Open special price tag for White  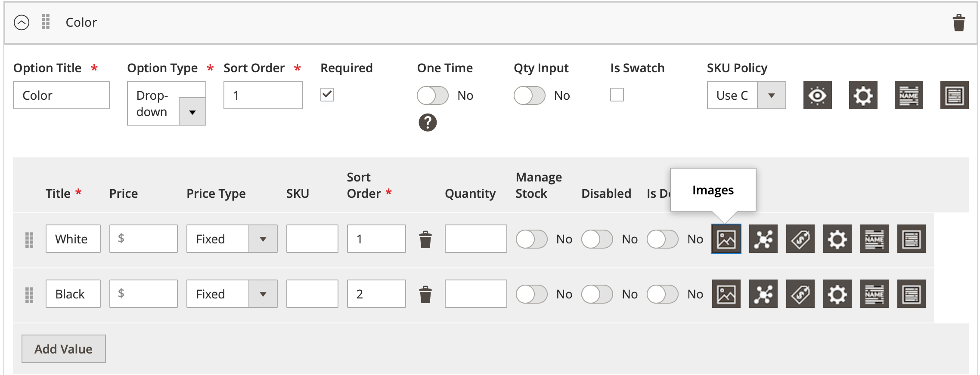click(800, 239)
